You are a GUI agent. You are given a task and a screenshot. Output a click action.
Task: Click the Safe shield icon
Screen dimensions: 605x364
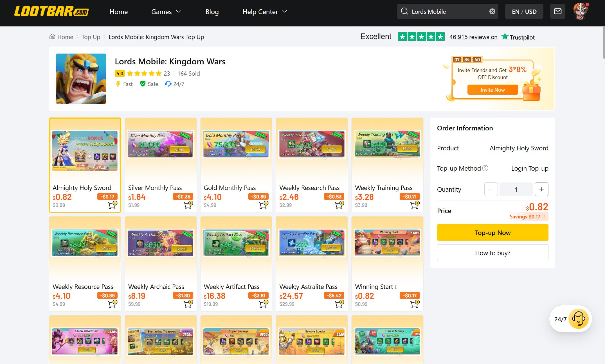click(x=143, y=84)
